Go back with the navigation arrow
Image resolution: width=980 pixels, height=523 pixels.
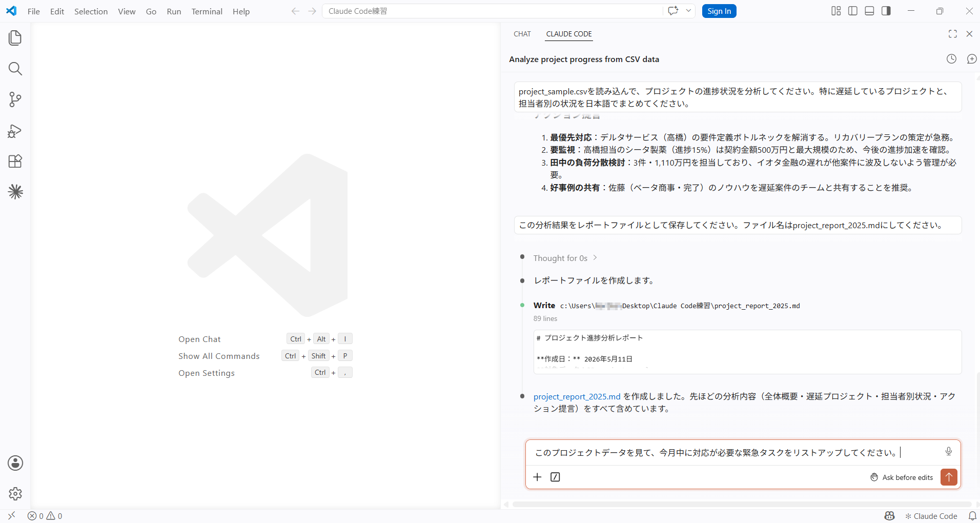[x=295, y=11]
